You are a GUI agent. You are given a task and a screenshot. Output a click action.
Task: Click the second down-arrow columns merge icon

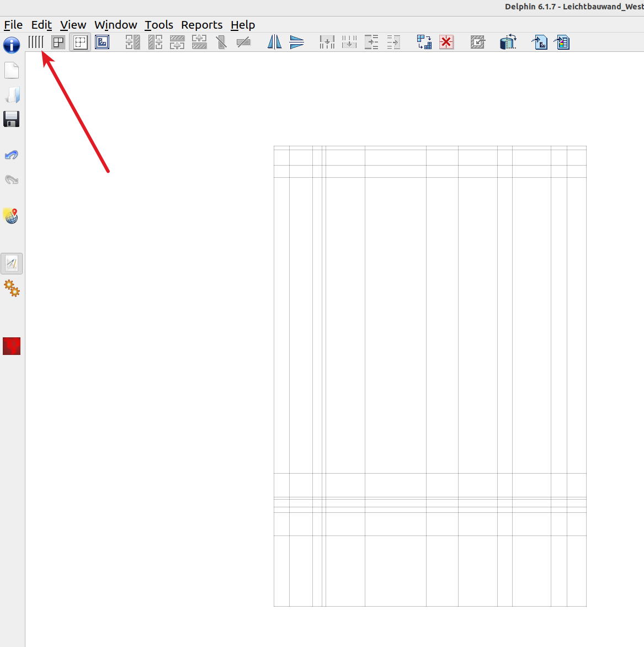tap(349, 42)
